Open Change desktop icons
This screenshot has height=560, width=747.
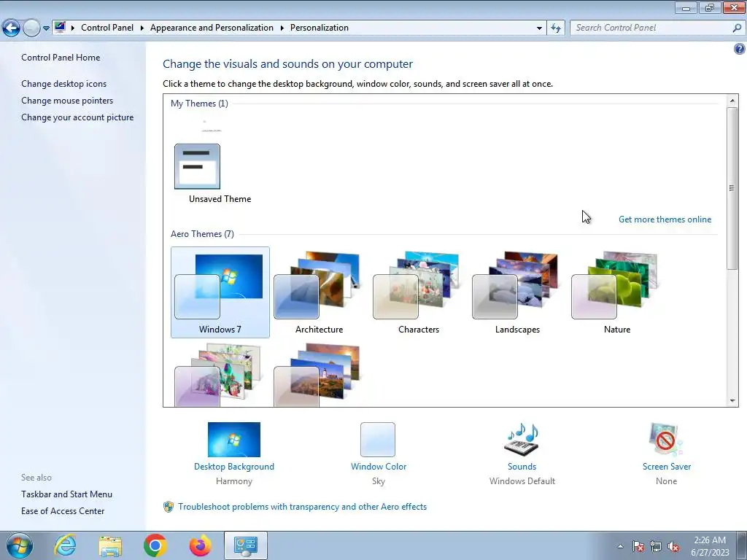coord(64,83)
